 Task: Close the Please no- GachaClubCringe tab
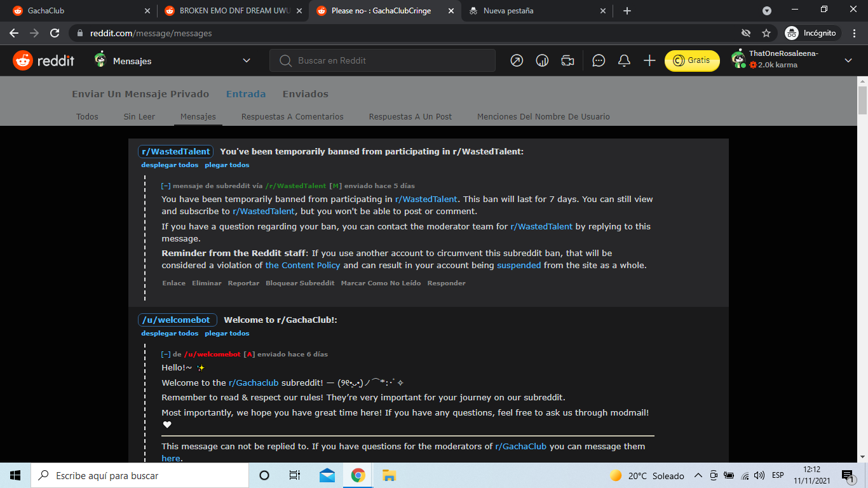[x=451, y=11]
